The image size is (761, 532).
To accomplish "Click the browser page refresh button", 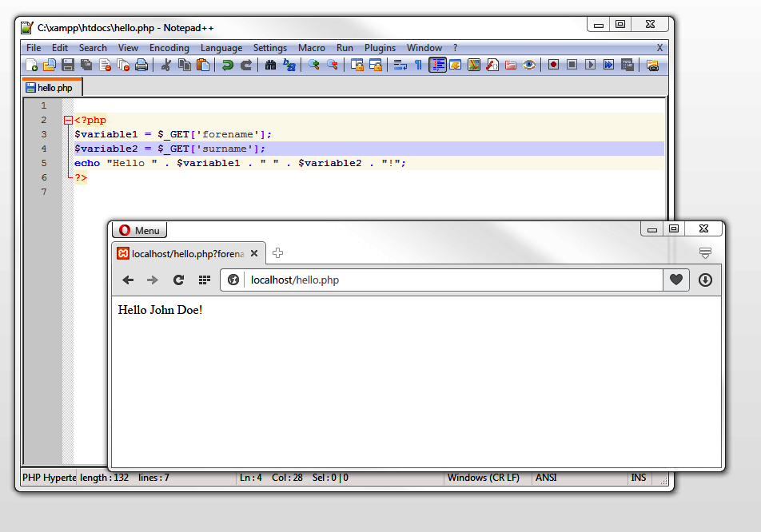I will coord(178,280).
